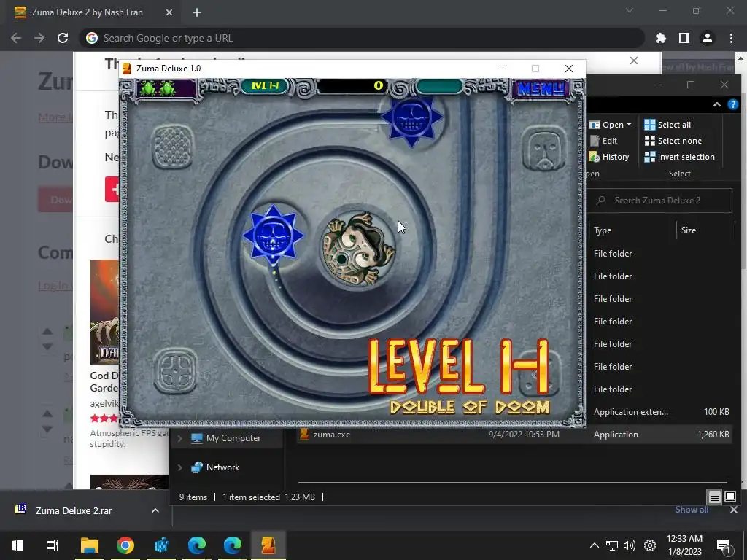Click Invert selection in File Explorer
747x560 pixels.
point(679,157)
